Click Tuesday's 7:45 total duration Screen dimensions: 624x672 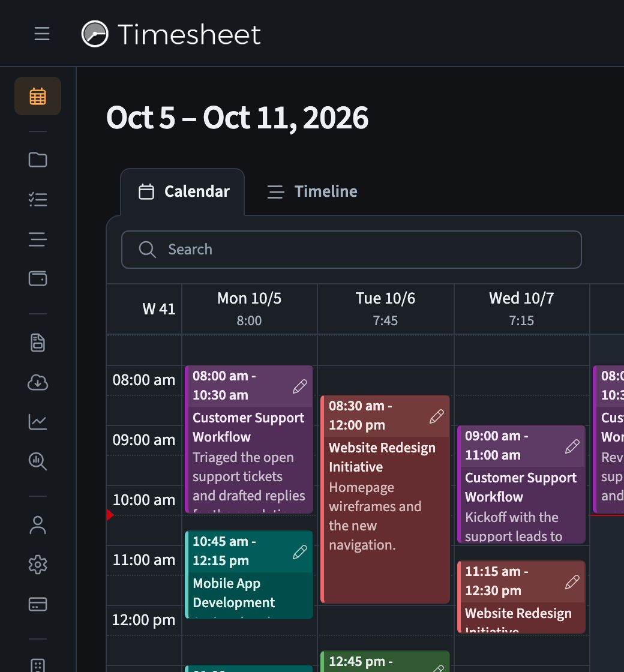[385, 320]
